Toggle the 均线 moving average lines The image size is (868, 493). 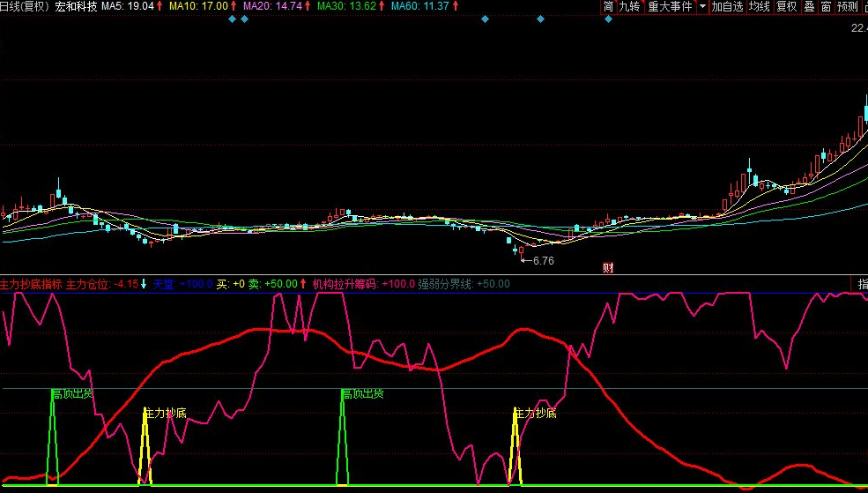(760, 7)
